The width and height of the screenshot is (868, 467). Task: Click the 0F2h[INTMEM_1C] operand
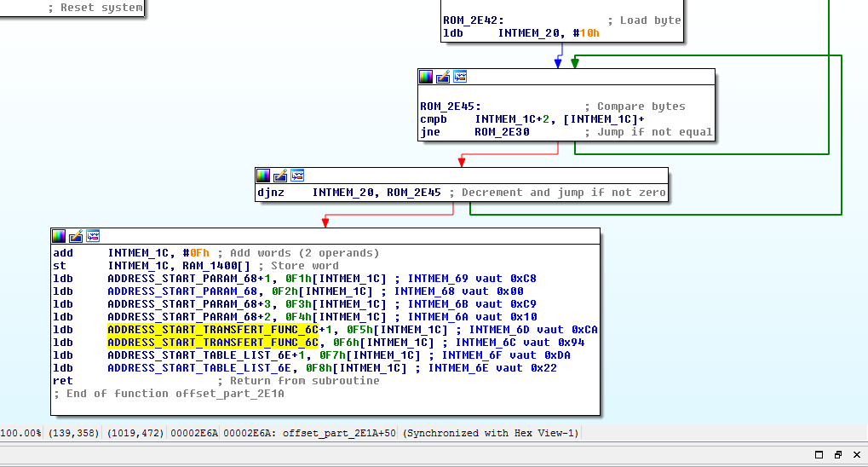point(322,291)
